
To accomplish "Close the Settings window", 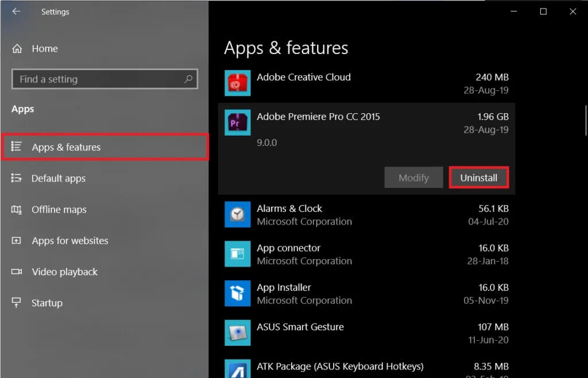I will (572, 11).
